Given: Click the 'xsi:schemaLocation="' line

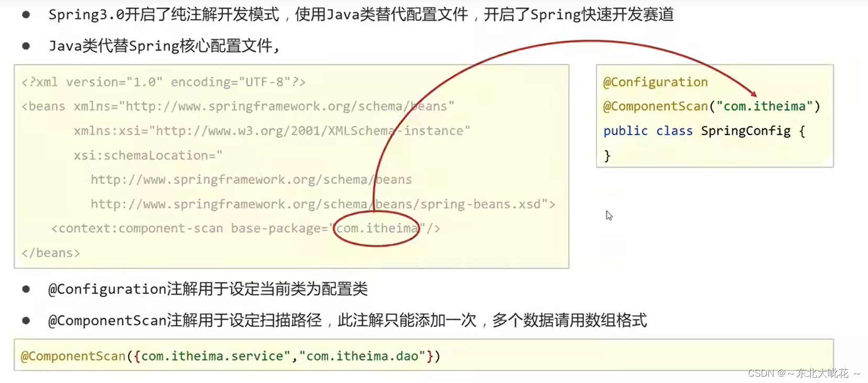Looking at the screenshot, I should (x=148, y=156).
